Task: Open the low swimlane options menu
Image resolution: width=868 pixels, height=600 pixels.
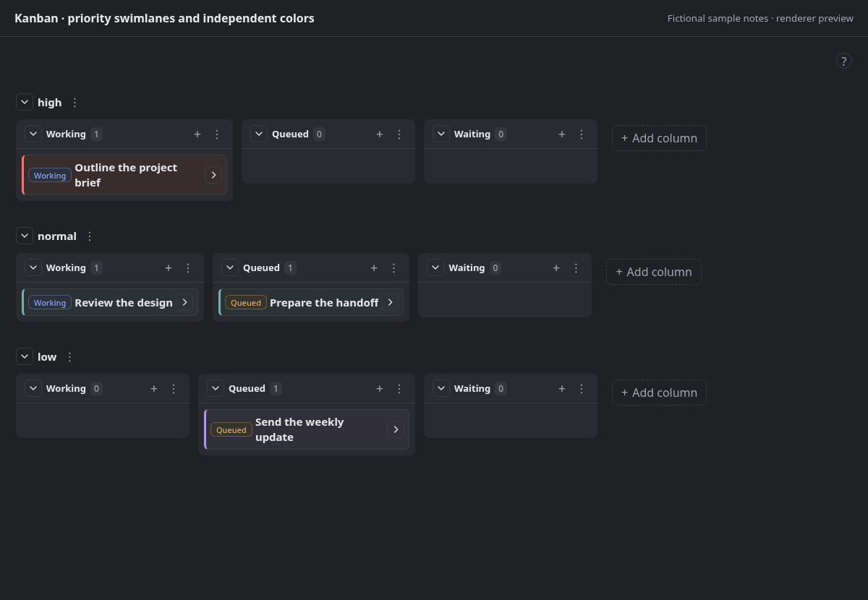Action: 69,357
